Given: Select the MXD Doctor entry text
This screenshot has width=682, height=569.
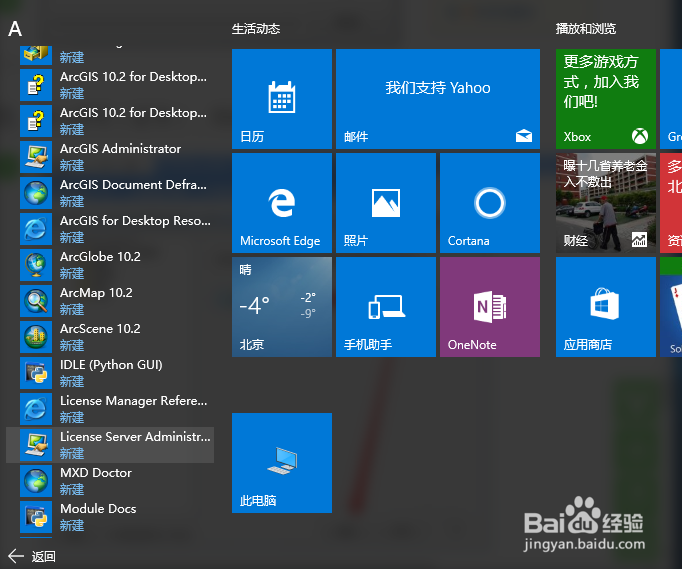Looking at the screenshot, I should [x=96, y=473].
